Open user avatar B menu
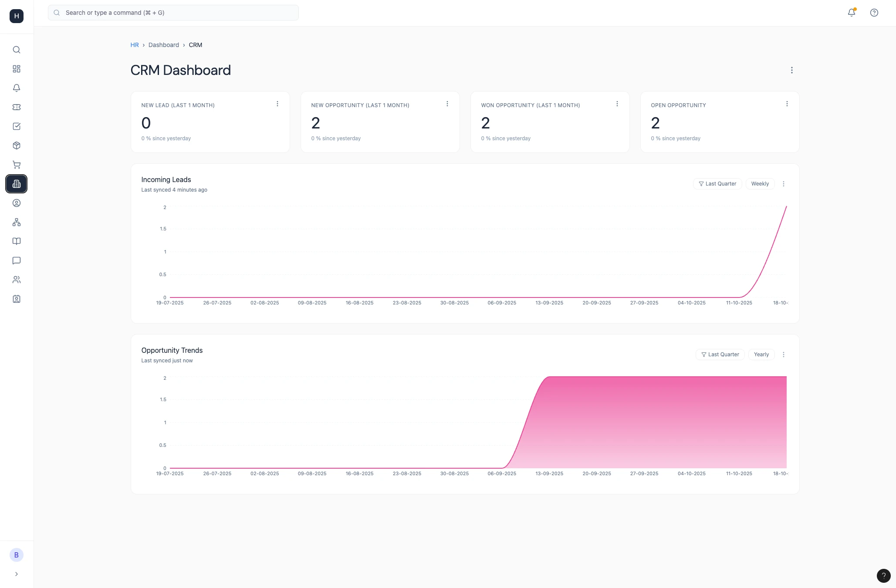896x588 pixels. tap(17, 555)
